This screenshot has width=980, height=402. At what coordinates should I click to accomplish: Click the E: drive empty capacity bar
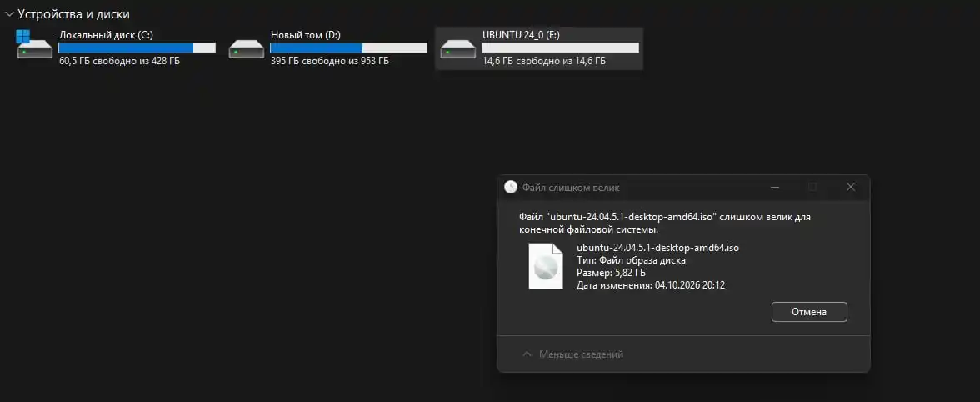click(560, 48)
